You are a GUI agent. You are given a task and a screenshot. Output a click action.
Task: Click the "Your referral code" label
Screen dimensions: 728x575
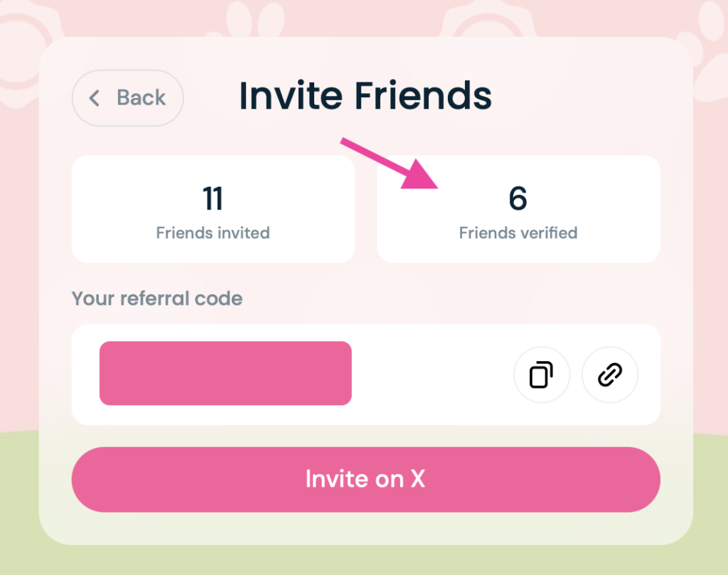[157, 299]
